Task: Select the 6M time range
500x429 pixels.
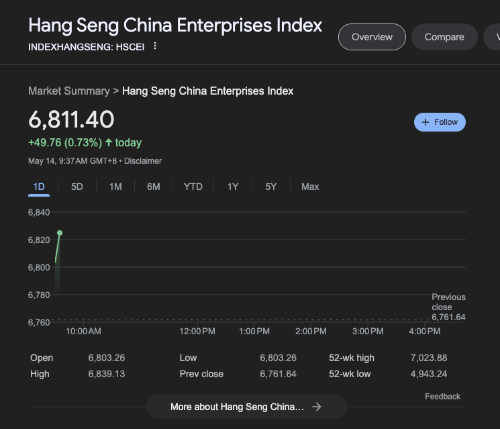Action: [x=153, y=187]
